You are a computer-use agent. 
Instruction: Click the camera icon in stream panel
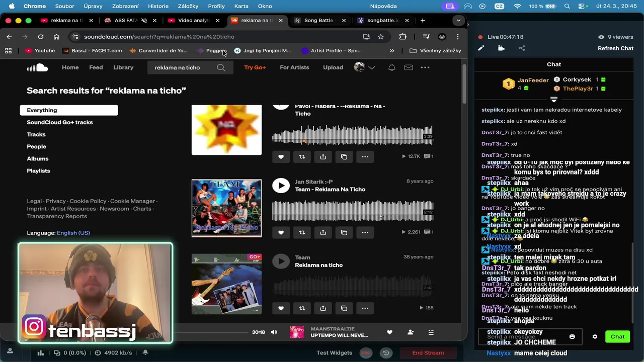click(x=501, y=48)
